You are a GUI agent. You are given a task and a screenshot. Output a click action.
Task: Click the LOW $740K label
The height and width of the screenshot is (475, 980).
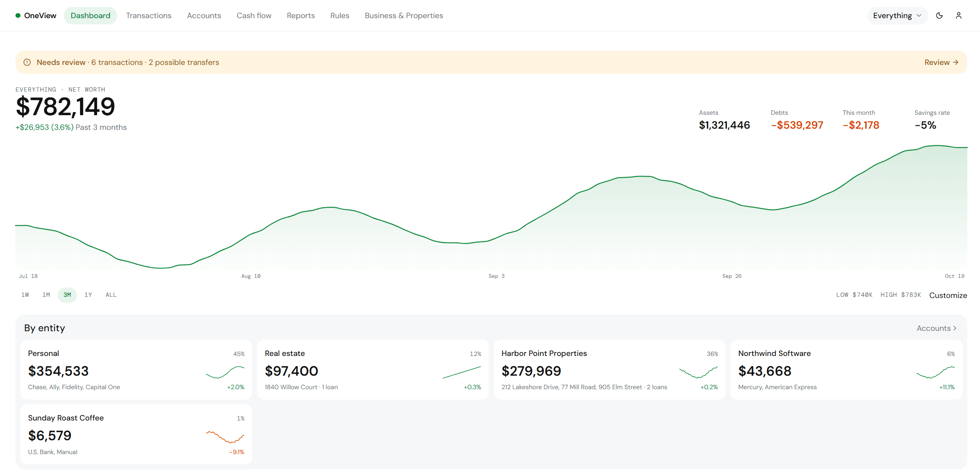click(854, 295)
